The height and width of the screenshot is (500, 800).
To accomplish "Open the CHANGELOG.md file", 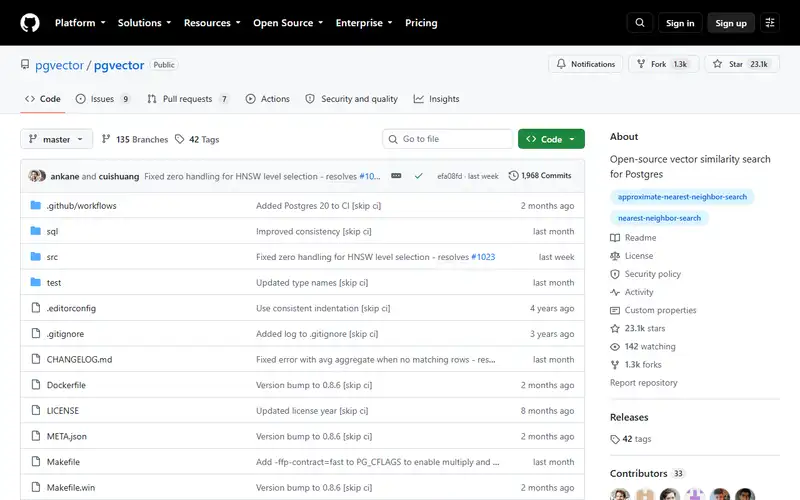I will coord(79,360).
